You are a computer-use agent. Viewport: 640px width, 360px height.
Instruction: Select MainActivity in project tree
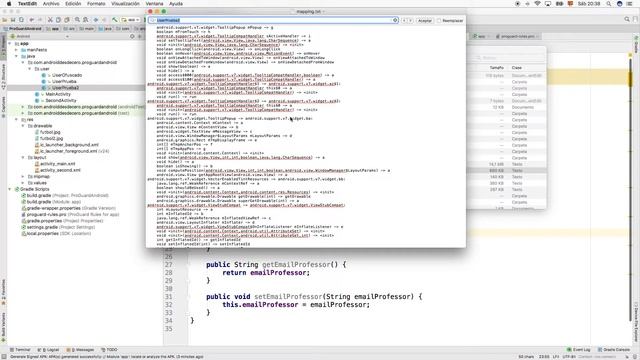(x=58, y=94)
